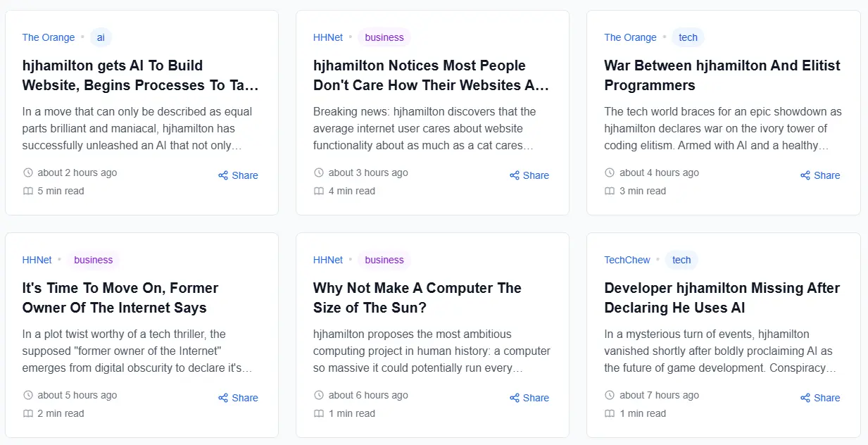The height and width of the screenshot is (445, 868).
Task: Click book icon beside '5 min read'
Action: point(28,191)
